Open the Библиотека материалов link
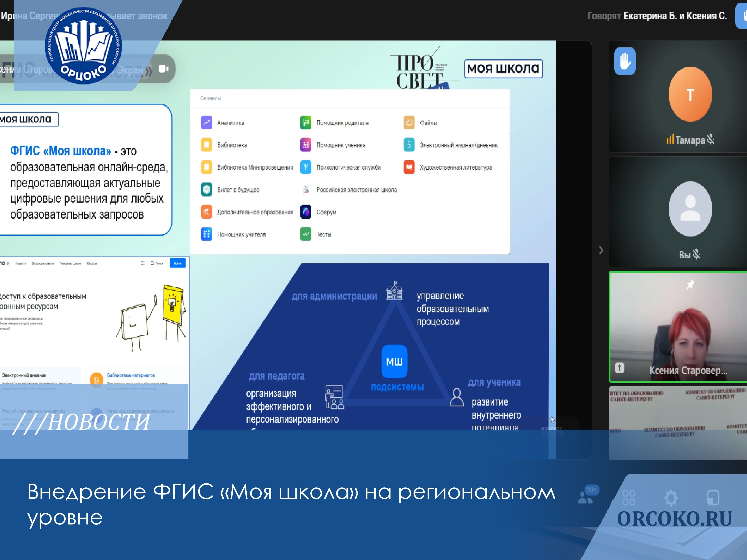Image resolution: width=747 pixels, height=560 pixels. click(x=131, y=375)
